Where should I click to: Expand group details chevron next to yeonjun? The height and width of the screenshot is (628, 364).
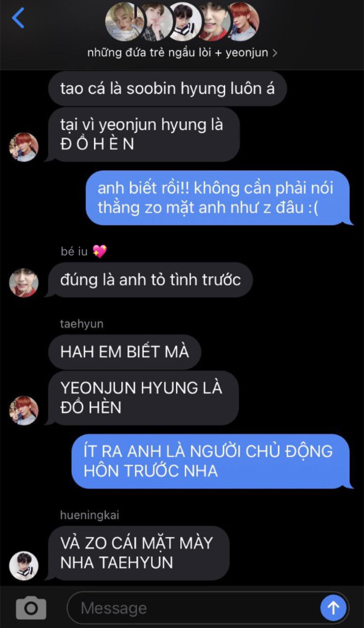[275, 53]
